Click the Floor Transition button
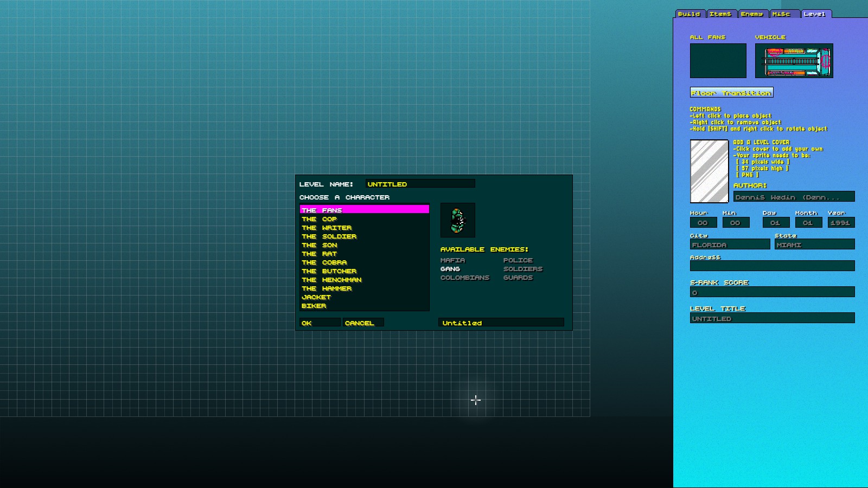Image resolution: width=868 pixels, height=488 pixels. (x=731, y=93)
